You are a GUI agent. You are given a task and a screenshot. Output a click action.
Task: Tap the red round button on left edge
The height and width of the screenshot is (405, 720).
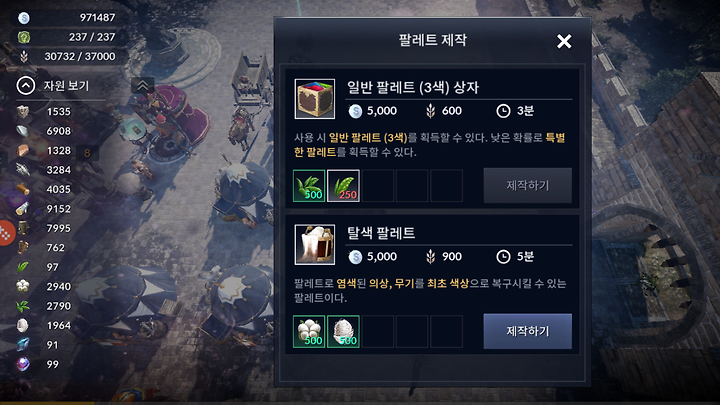coord(6,233)
